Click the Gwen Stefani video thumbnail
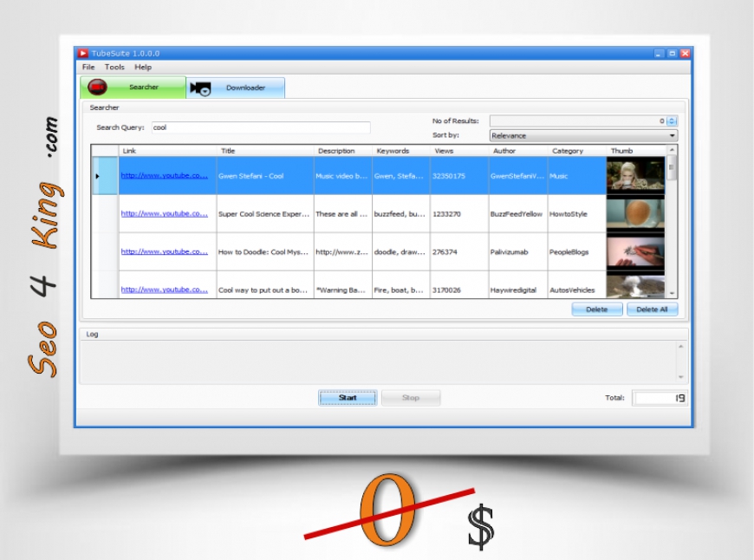The width and height of the screenshot is (754, 560). click(635, 175)
